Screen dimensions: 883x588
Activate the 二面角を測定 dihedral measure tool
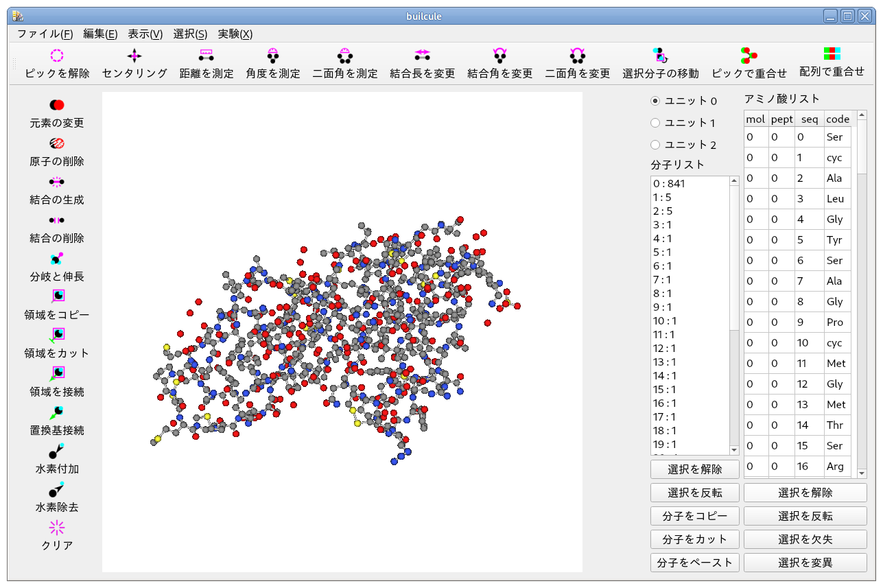coord(344,64)
